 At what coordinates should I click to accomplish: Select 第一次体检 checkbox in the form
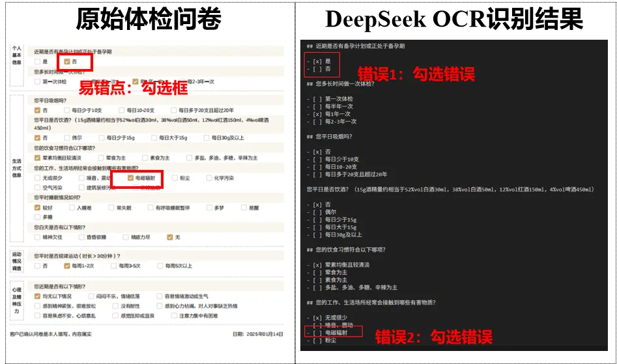pyautogui.click(x=37, y=81)
